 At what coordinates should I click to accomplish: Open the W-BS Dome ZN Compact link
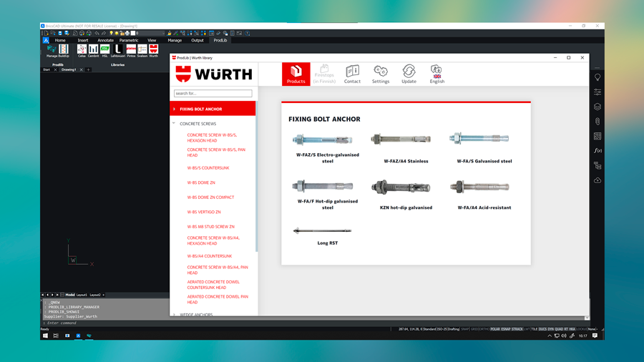(x=210, y=197)
